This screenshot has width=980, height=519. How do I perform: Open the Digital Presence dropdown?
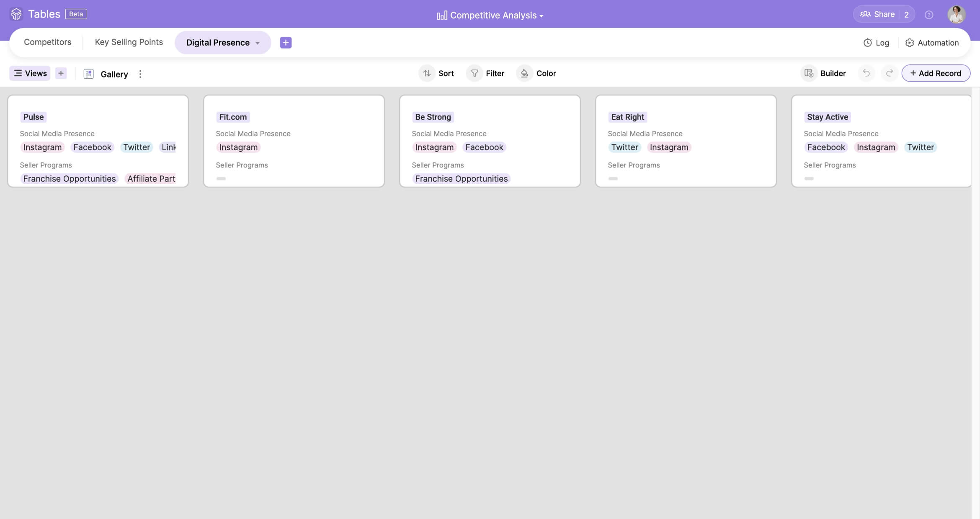pyautogui.click(x=222, y=42)
